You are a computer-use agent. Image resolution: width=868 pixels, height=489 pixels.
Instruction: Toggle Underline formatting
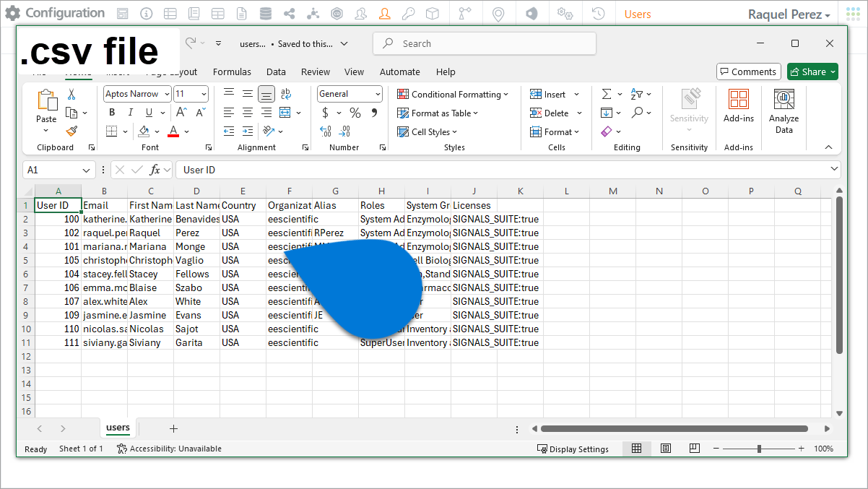point(149,113)
